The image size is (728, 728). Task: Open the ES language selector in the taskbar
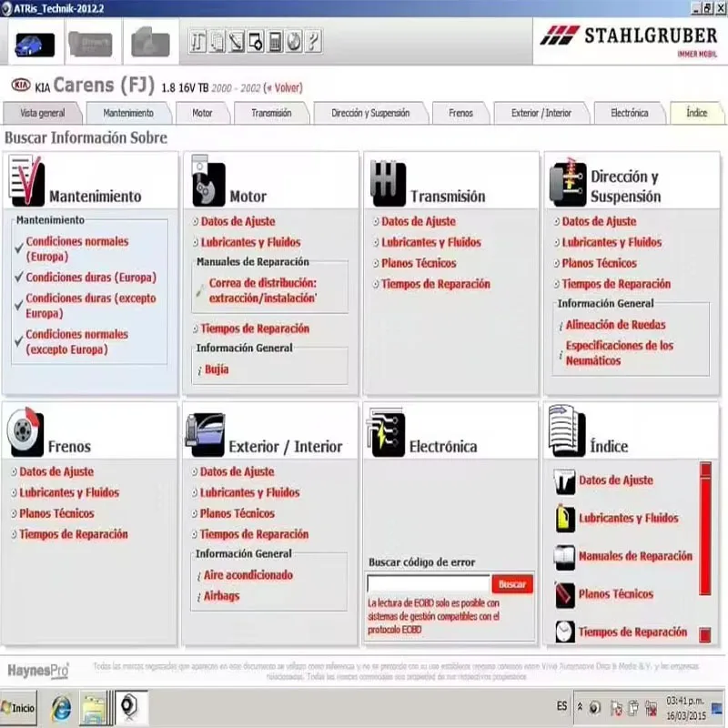561,705
